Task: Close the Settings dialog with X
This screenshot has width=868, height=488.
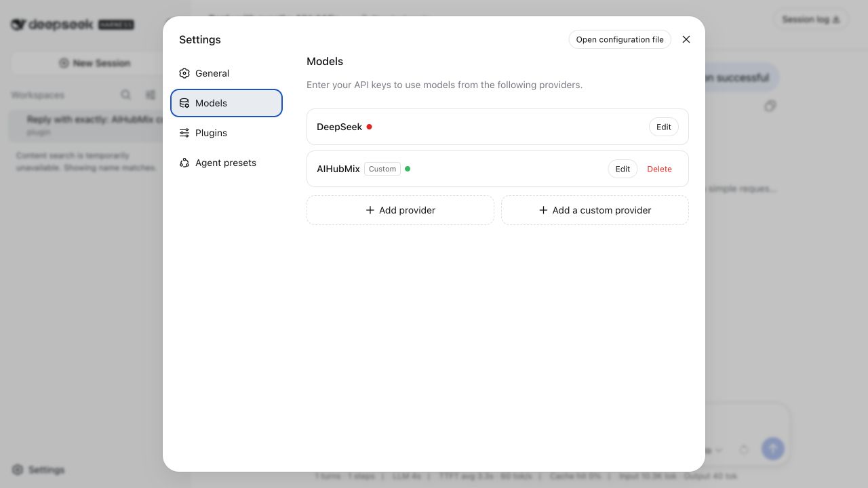Action: point(686,39)
